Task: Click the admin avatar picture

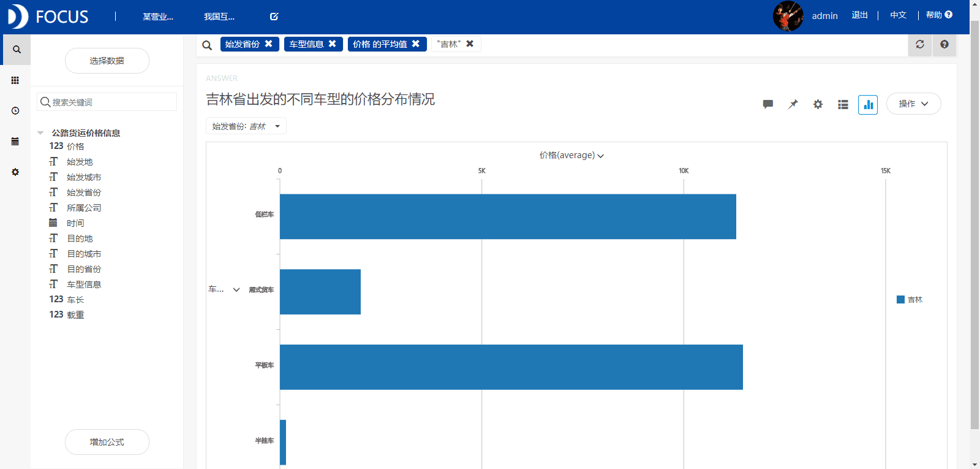Action: tap(788, 16)
